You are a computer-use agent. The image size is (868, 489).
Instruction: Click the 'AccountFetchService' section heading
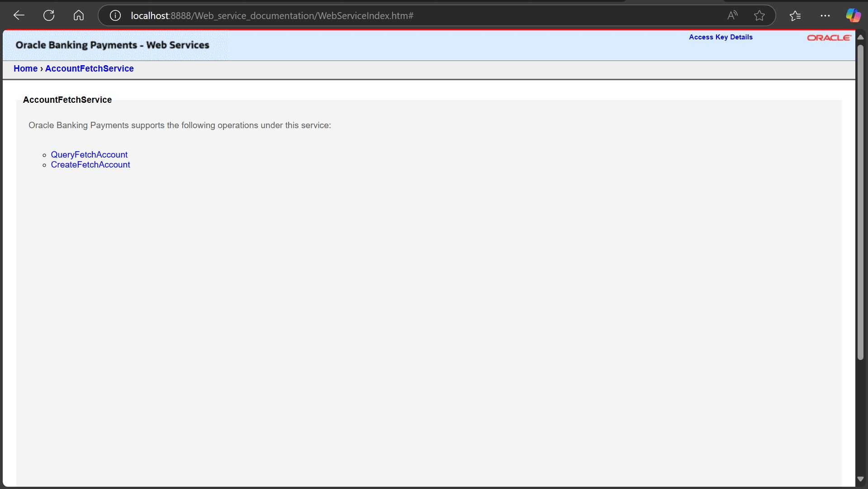point(67,100)
